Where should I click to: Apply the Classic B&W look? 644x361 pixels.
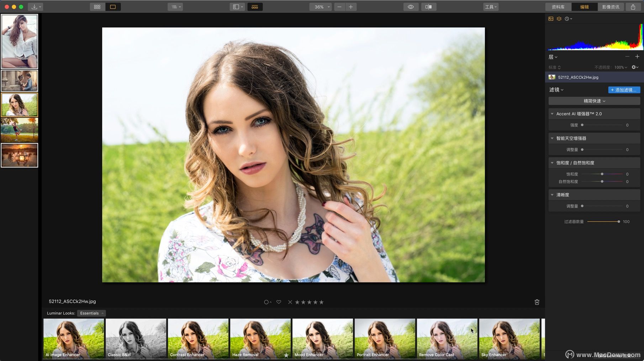click(136, 338)
